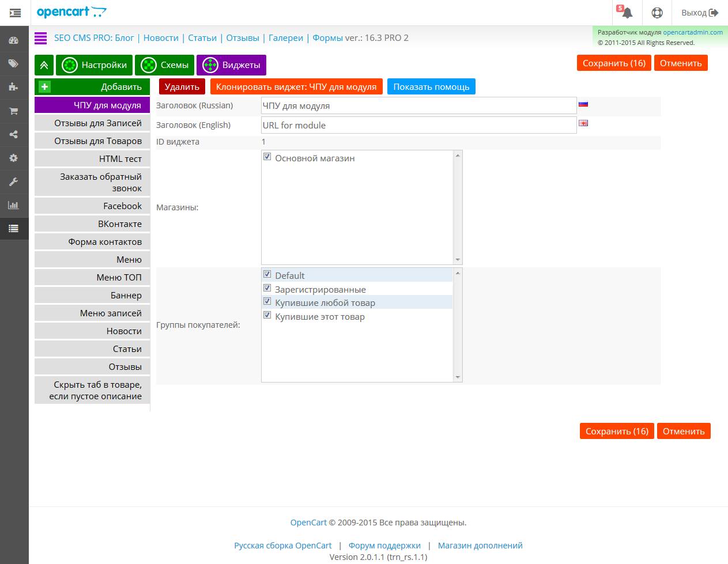This screenshot has width=728, height=564.
Task: Click the bottom Сохранить (16) button
Action: click(617, 431)
